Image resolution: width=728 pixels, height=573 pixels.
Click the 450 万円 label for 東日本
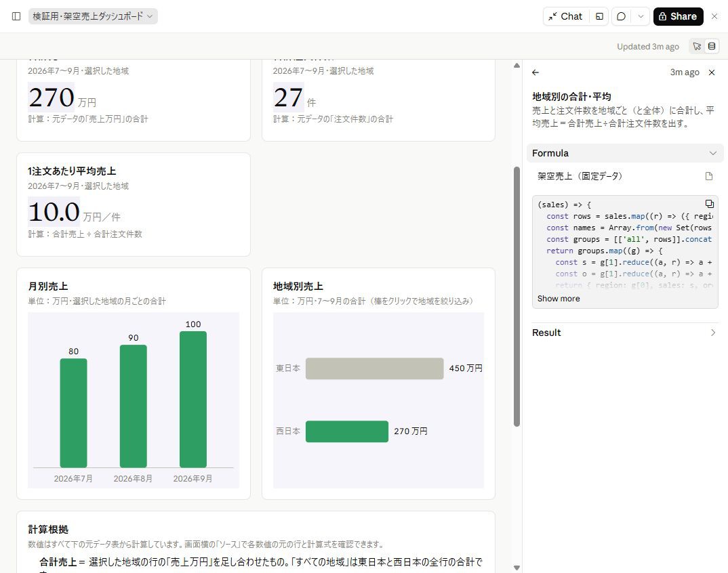tap(466, 368)
